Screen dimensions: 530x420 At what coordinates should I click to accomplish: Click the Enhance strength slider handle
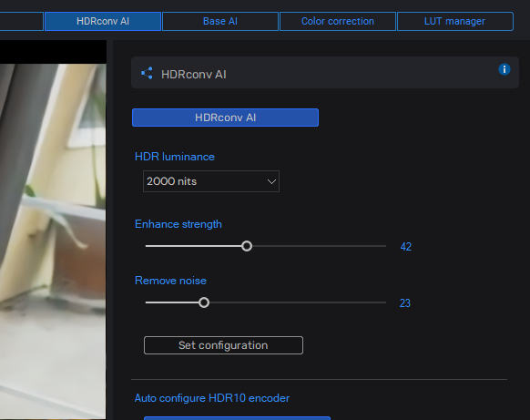[247, 246]
